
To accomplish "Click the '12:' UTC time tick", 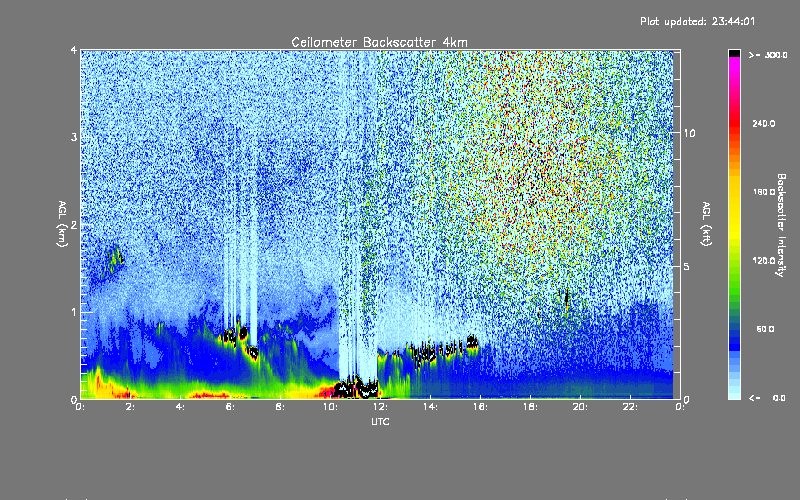I will (x=380, y=407).
